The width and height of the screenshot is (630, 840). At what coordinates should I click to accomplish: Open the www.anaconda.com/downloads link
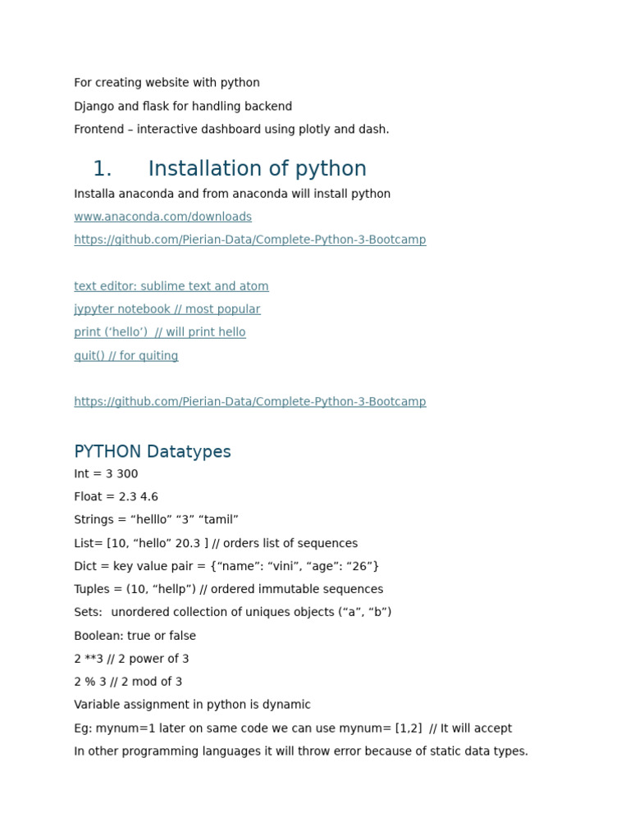pyautogui.click(x=162, y=217)
